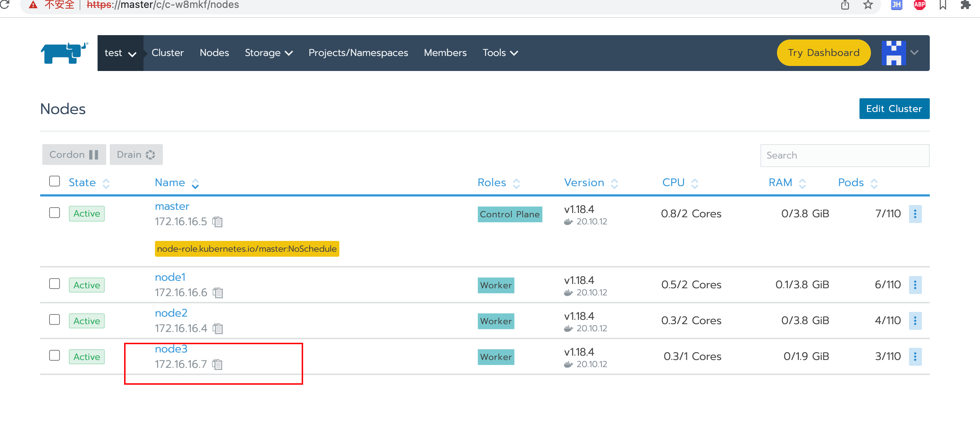Open the node2 link

point(171,313)
